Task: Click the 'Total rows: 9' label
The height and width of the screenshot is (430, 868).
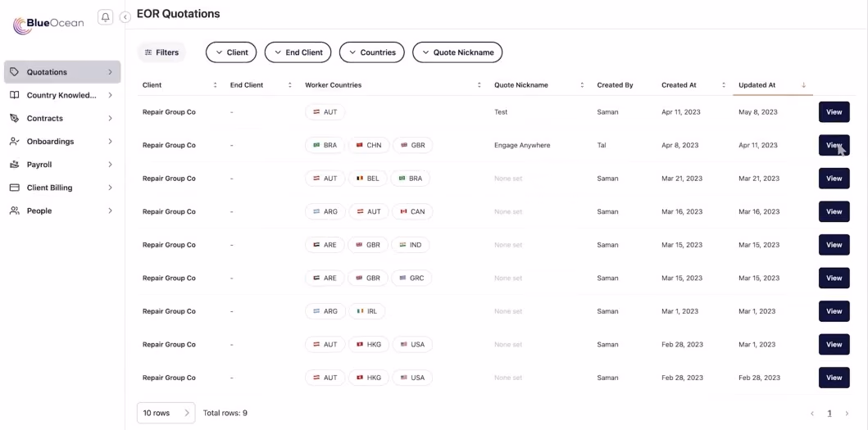Action: point(225,413)
